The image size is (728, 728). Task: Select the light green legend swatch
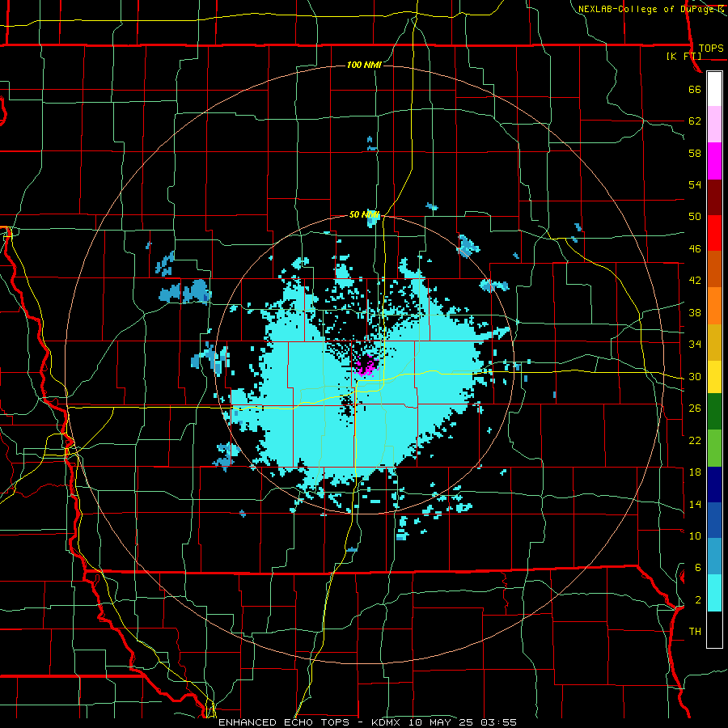tap(714, 448)
